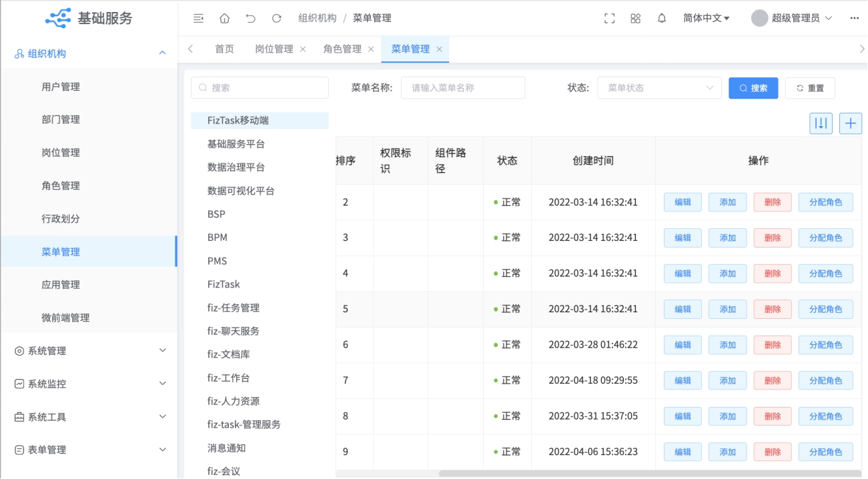Select fiz-任务管理 in app list
Viewport: 868px width, 479px height.
point(234,308)
